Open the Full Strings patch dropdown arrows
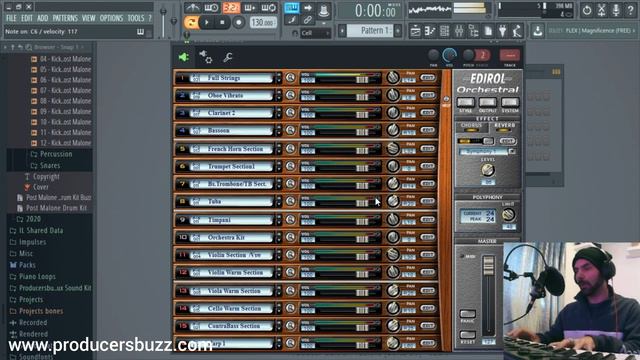 pos(278,78)
